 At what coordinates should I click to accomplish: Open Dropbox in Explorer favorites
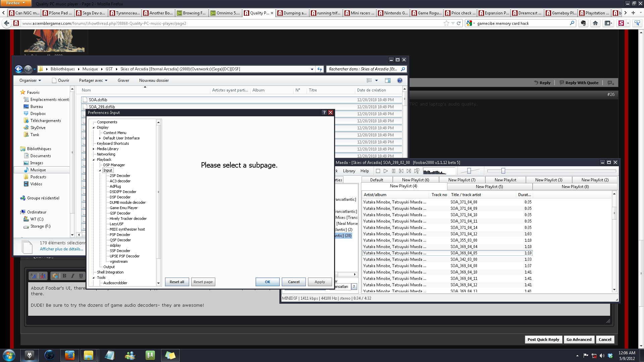click(38, 114)
